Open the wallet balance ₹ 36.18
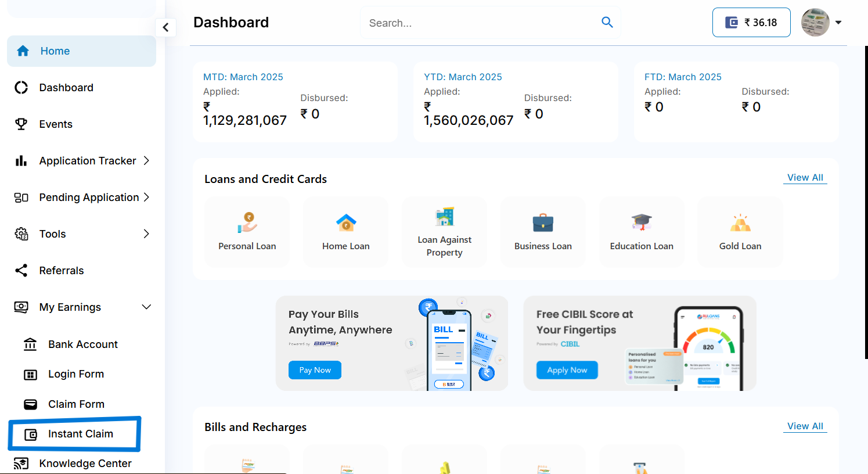This screenshot has width=868, height=474. click(751, 23)
